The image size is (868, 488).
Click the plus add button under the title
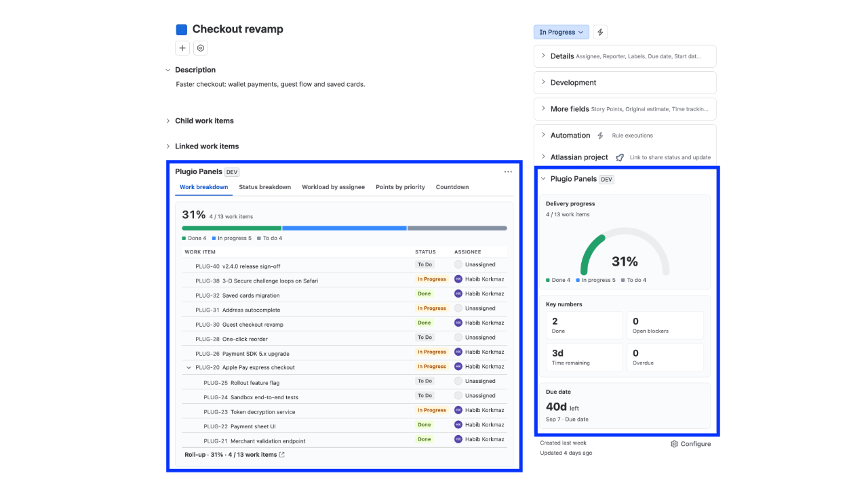coord(182,48)
